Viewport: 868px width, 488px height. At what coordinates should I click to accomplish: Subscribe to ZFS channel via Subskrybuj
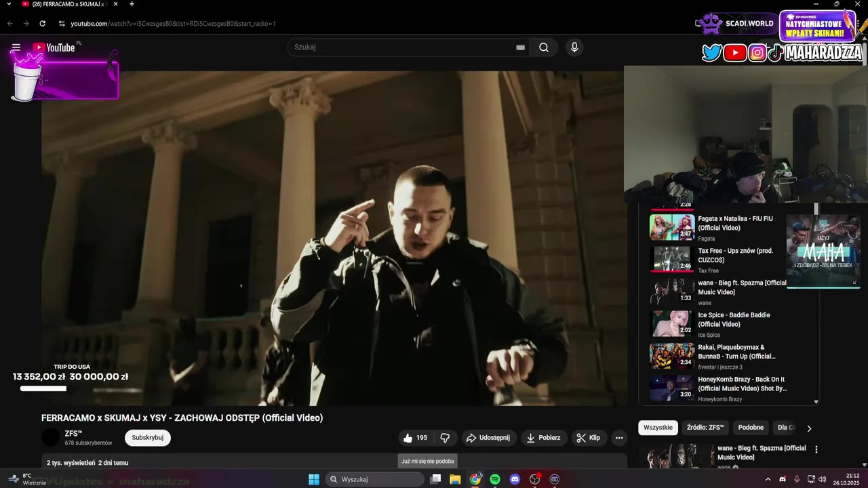coord(148,438)
